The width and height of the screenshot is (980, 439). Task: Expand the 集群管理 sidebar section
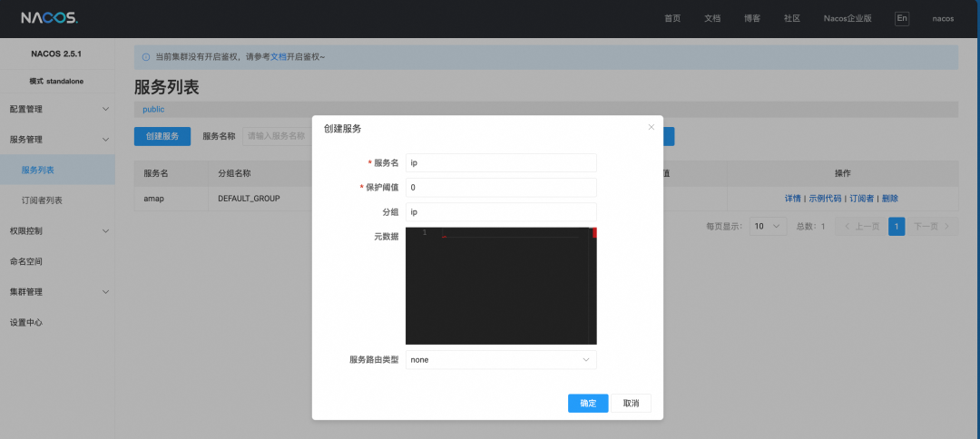pyautogui.click(x=58, y=292)
